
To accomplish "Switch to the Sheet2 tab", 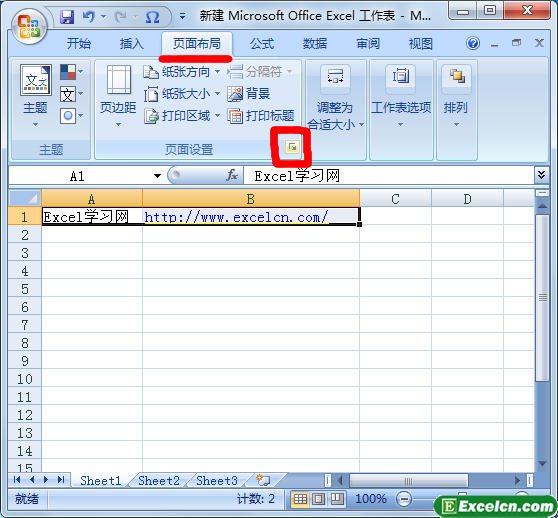I will click(159, 481).
